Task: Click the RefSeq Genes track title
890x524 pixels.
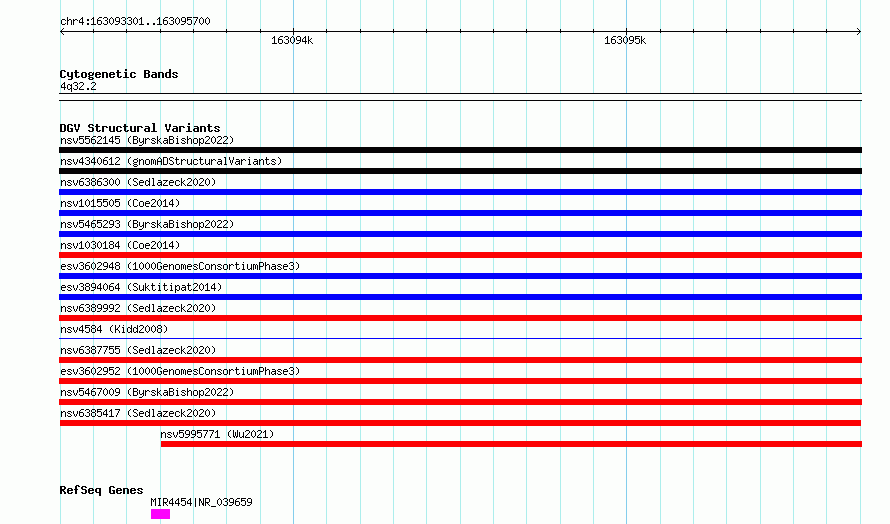Action: (101, 491)
